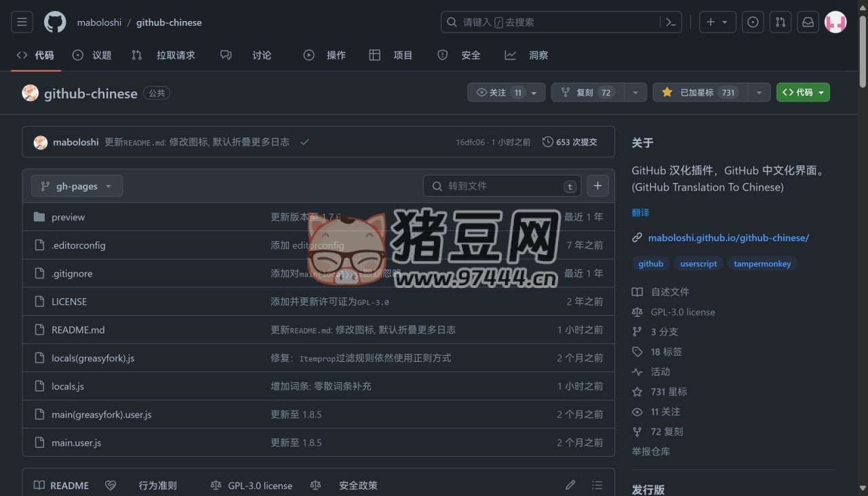The height and width of the screenshot is (496, 868).
Task: Open README outline list icon
Action: 597,485
